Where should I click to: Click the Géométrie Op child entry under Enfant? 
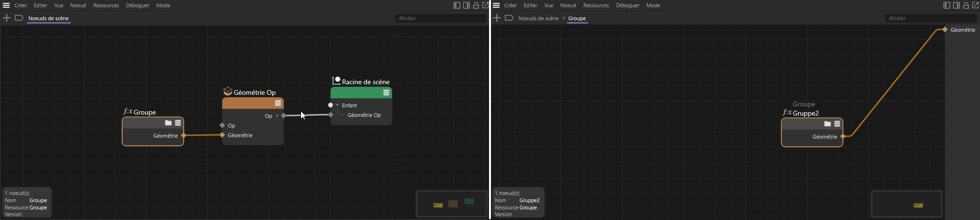tap(364, 115)
